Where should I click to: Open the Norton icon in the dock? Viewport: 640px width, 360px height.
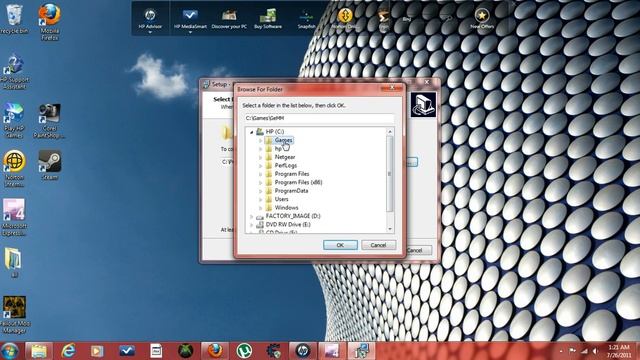pos(345,19)
